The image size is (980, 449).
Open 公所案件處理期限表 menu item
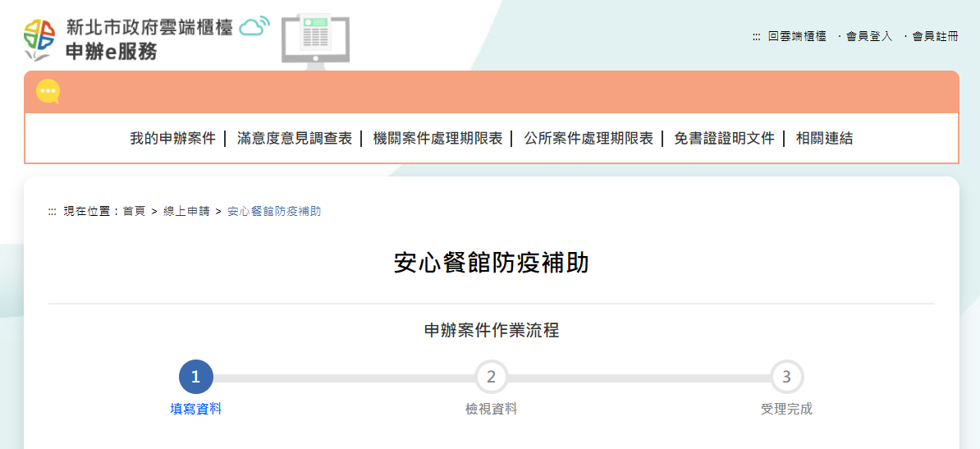tap(588, 139)
